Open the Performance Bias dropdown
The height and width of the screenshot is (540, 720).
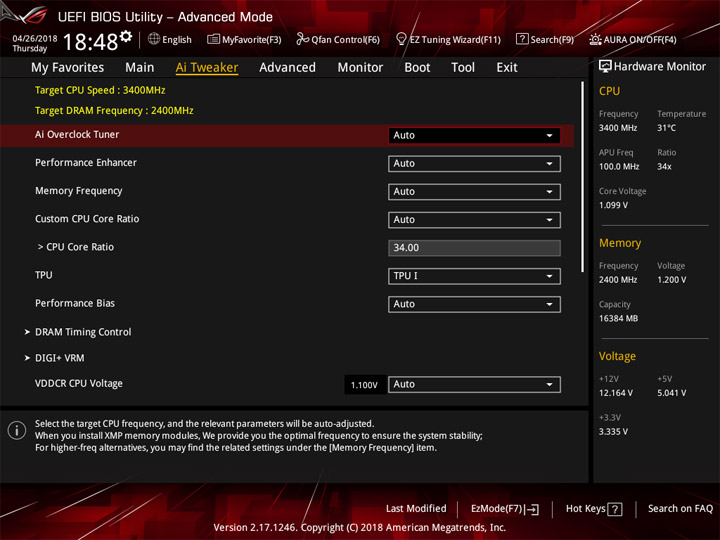click(x=474, y=304)
